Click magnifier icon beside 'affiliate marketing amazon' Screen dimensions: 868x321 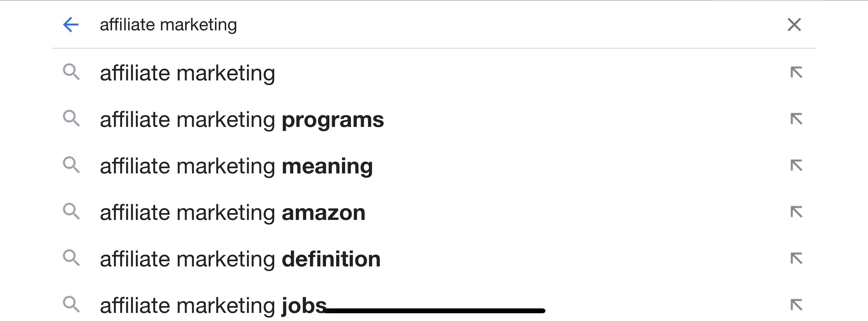(x=71, y=212)
